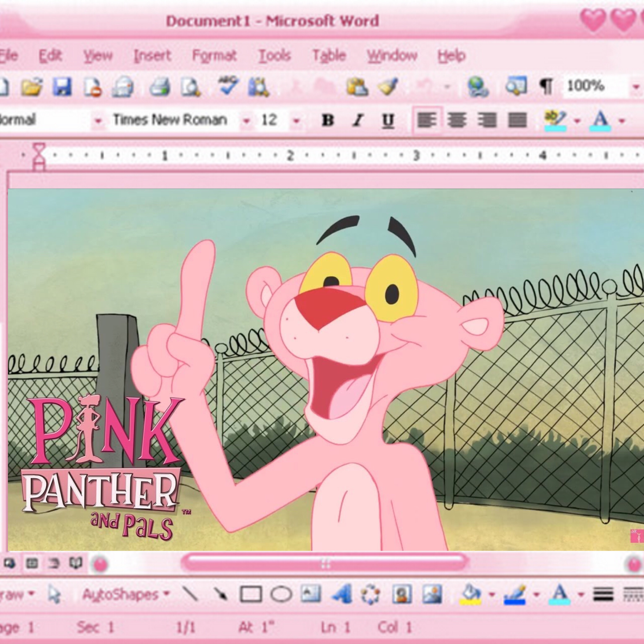This screenshot has height=644, width=644.
Task: Justify the text alignment
Action: pyautogui.click(x=517, y=120)
